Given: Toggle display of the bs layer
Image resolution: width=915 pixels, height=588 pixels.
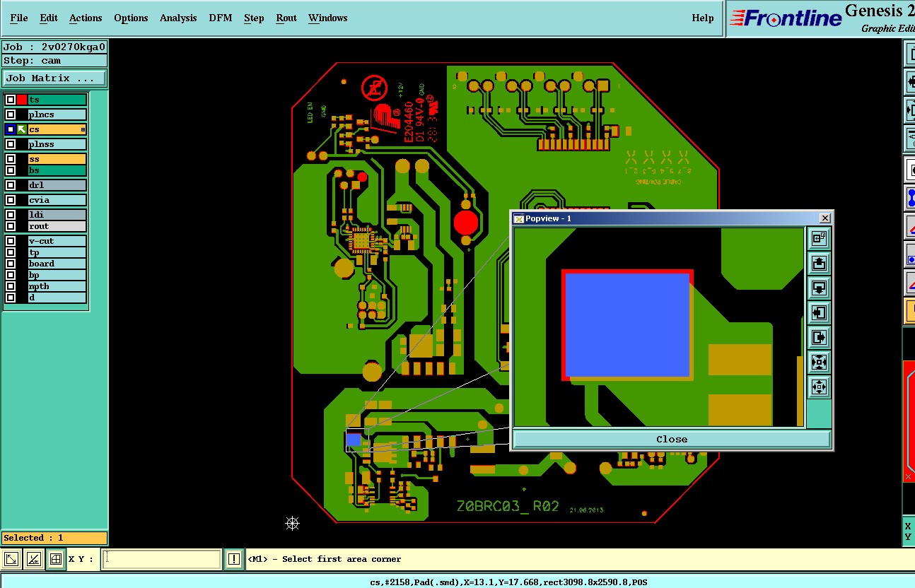Looking at the screenshot, I should [11, 170].
